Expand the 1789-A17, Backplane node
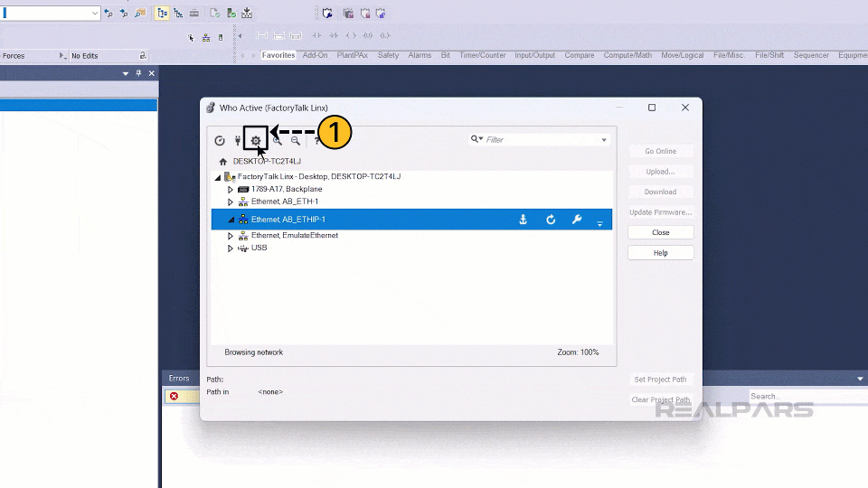The image size is (868, 488). tap(231, 189)
